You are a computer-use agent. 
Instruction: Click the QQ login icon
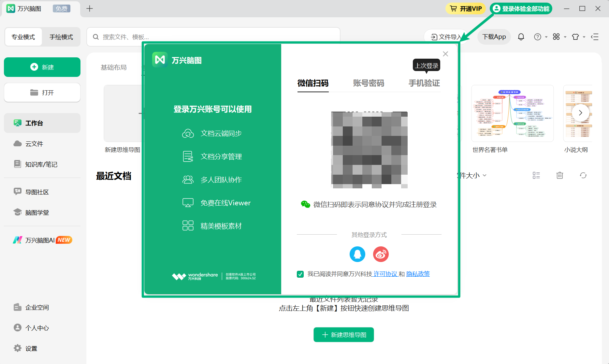pos(357,254)
